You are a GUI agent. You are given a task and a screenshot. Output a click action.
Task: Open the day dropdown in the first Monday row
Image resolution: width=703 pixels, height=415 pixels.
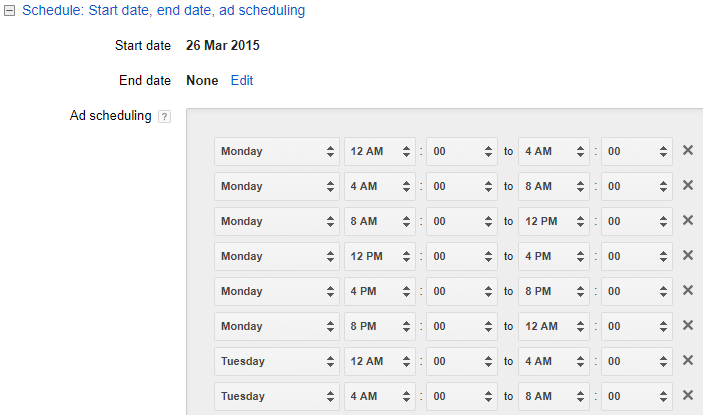pyautogui.click(x=277, y=151)
